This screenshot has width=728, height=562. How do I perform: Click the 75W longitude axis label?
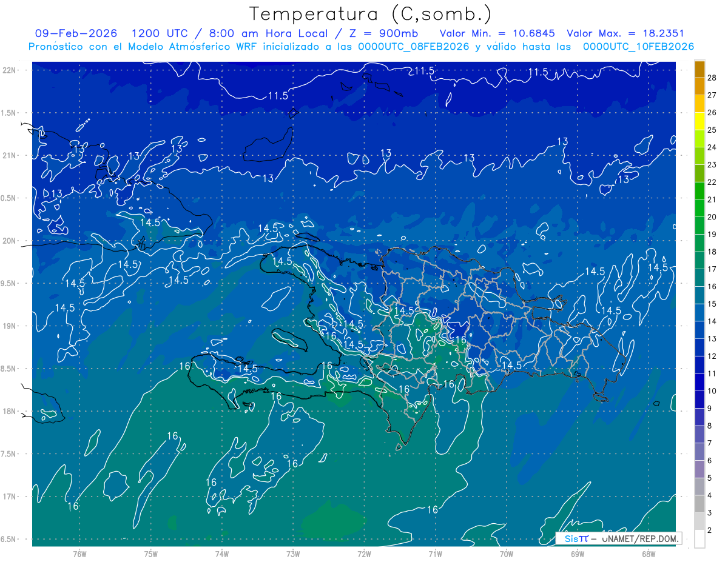click(x=151, y=554)
